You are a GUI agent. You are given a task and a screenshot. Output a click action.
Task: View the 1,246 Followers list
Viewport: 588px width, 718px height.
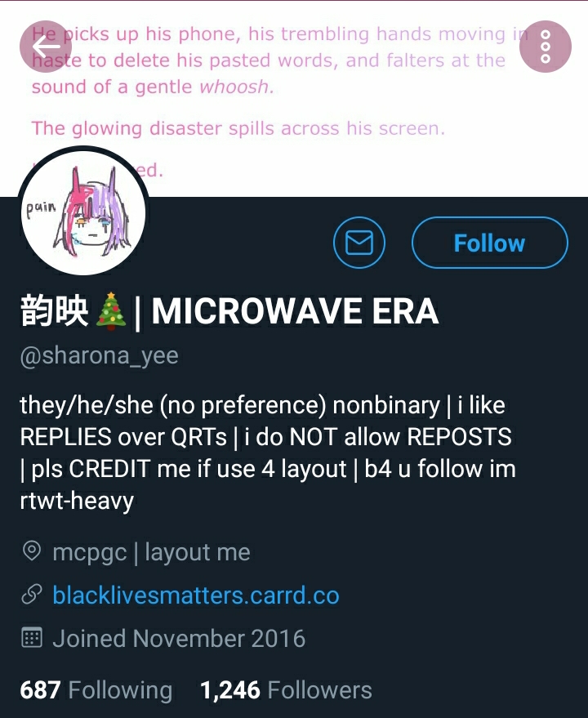point(286,689)
